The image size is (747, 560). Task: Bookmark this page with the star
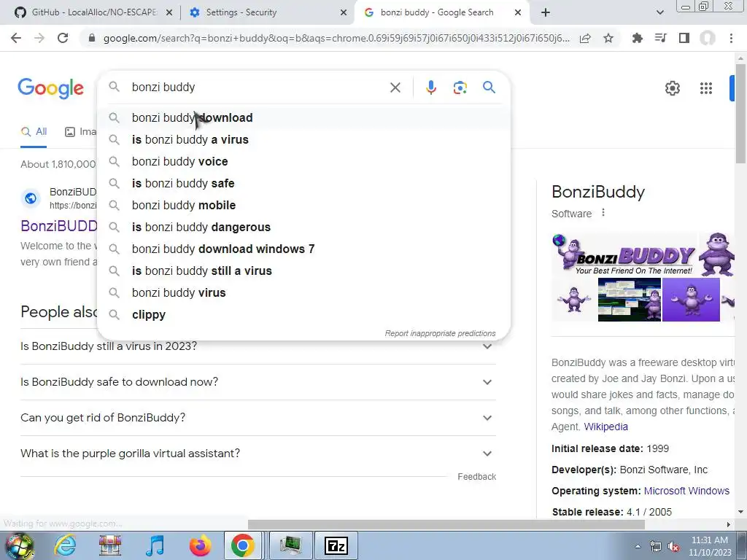point(608,38)
